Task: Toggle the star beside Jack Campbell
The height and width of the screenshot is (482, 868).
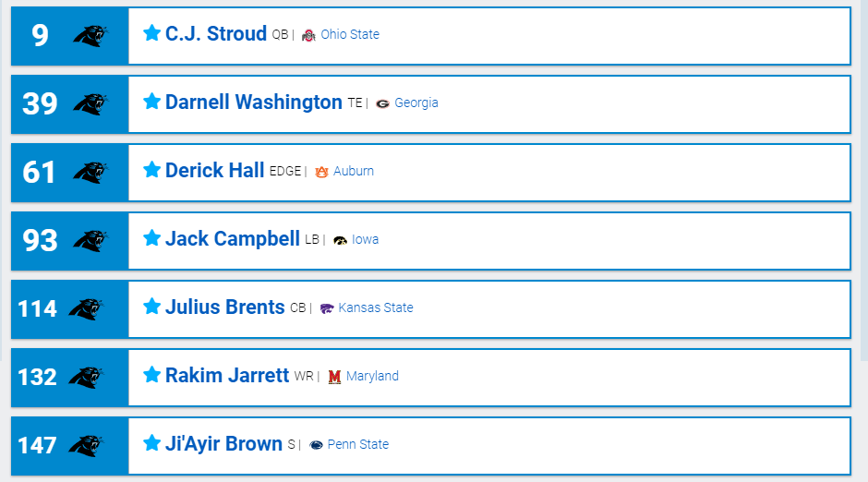Action: (x=152, y=238)
